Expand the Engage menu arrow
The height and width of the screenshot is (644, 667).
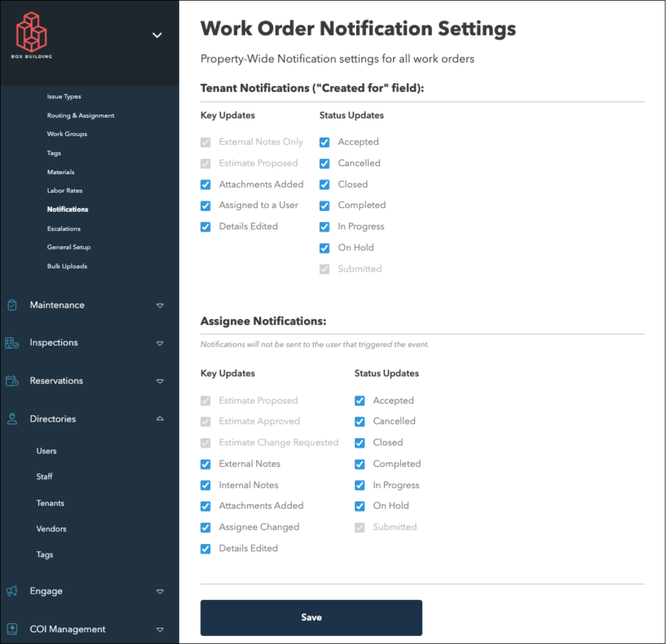point(160,592)
